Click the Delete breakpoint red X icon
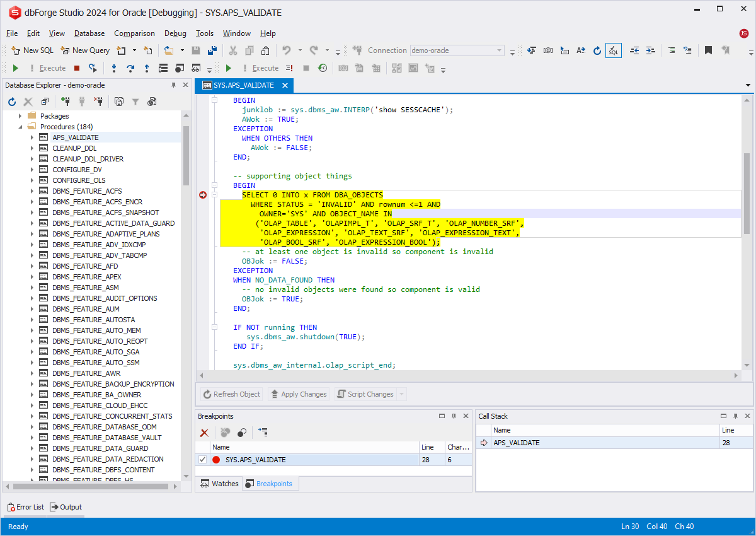This screenshot has width=756, height=536. [x=204, y=433]
